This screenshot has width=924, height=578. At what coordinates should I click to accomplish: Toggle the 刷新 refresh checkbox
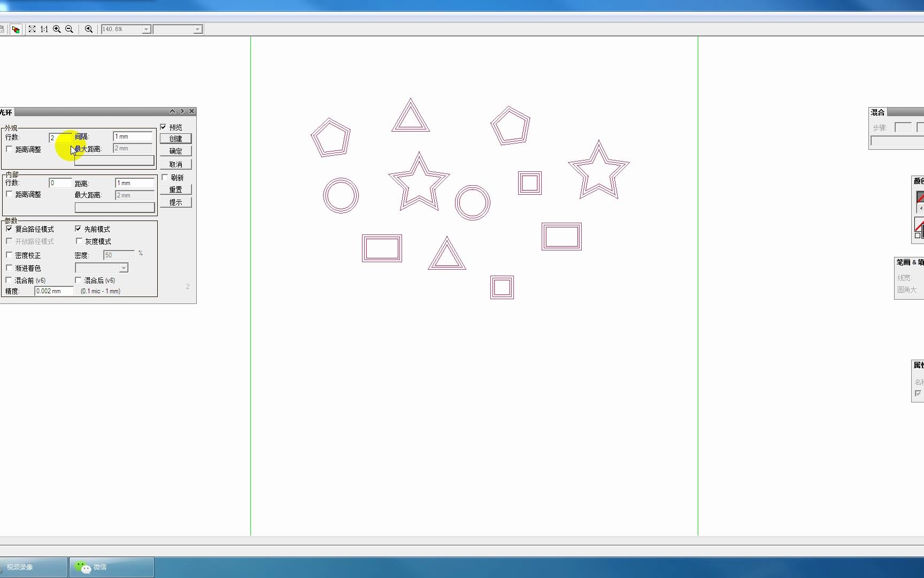coord(165,177)
